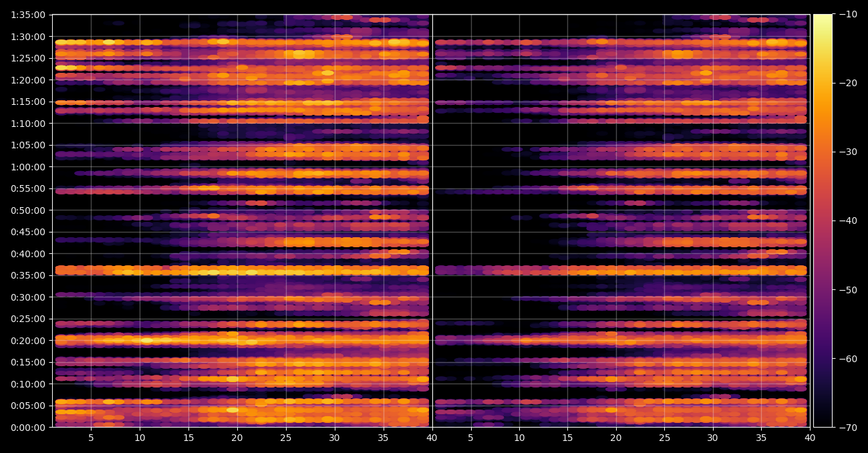Click x-axis label 10 of left heatmap
The width and height of the screenshot is (868, 453).
(x=140, y=438)
